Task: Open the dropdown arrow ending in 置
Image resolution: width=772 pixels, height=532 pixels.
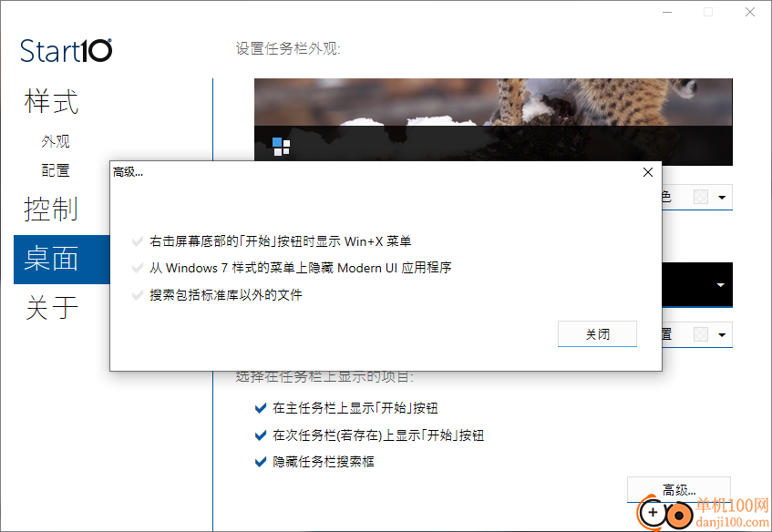Action: pyautogui.click(x=722, y=335)
